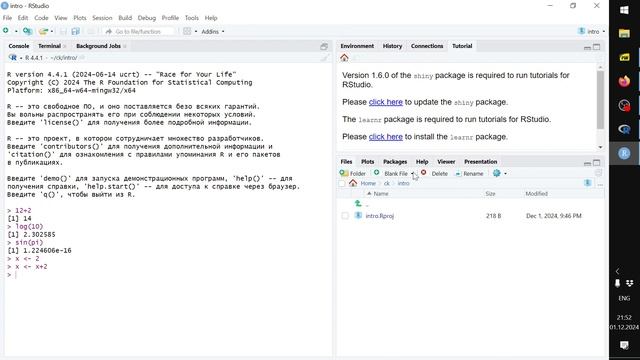640x360 pixels.
Task: Open the Profile menu
Action: pos(170,18)
